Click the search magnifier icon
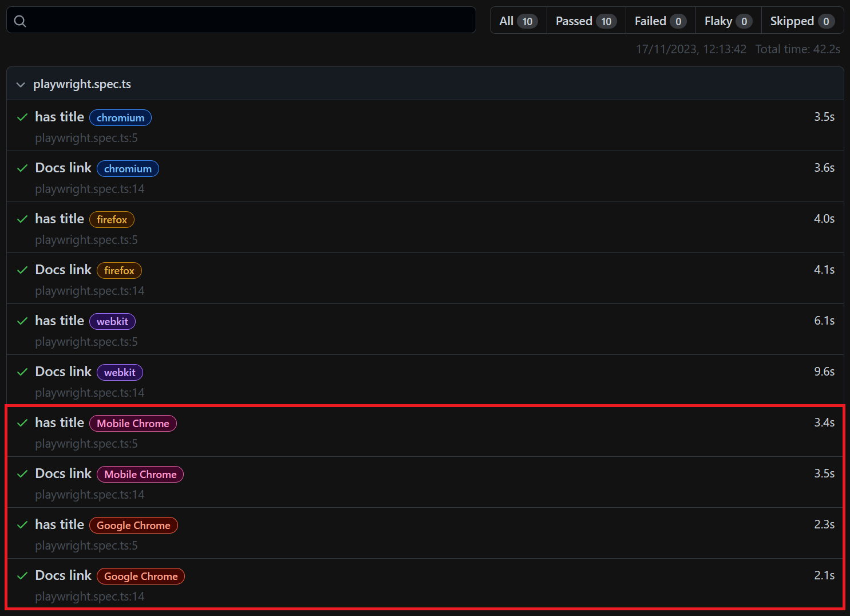Viewport: 850px width, 616px height. click(x=20, y=21)
